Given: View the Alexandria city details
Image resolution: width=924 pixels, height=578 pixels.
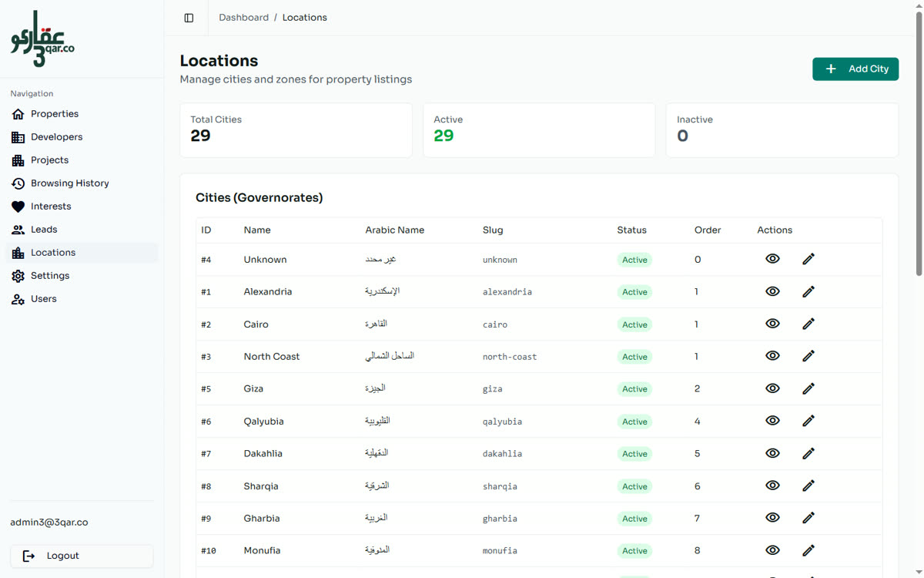Looking at the screenshot, I should [x=772, y=291].
